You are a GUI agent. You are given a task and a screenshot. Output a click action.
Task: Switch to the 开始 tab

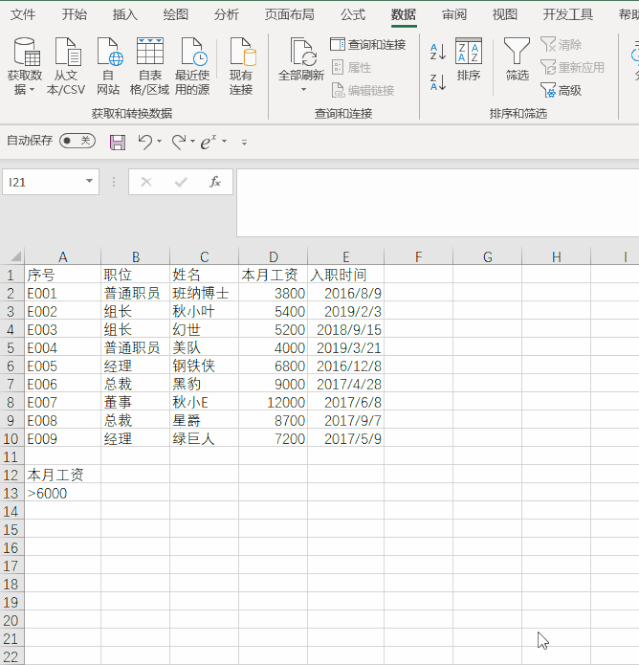click(74, 14)
